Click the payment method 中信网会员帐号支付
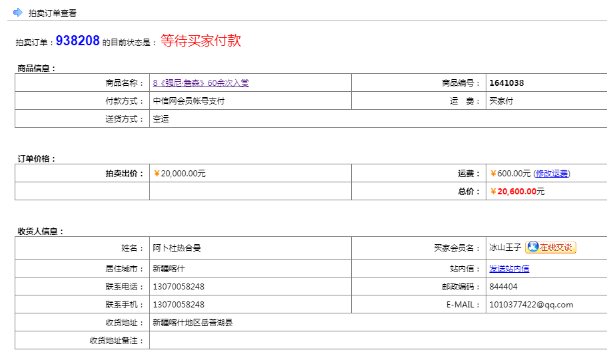Image resolution: width=607 pixels, height=364 pixels. click(x=189, y=101)
